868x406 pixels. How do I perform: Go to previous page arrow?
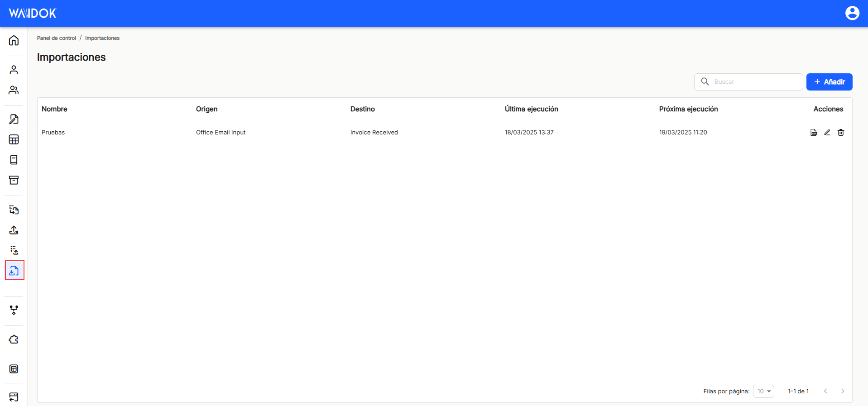[x=825, y=391]
